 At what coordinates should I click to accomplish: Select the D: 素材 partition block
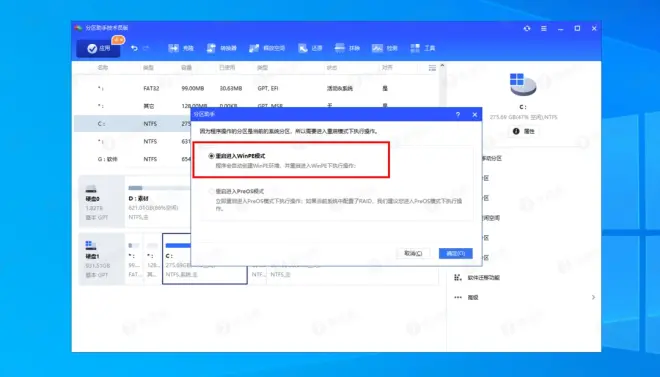pos(157,202)
